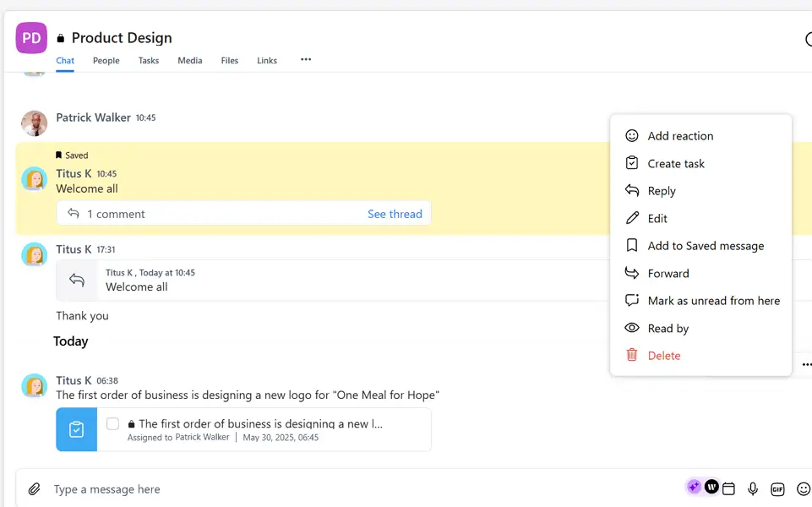Open the emoji smiley picker
Viewport: 812px width, 507px height.
coord(804,488)
